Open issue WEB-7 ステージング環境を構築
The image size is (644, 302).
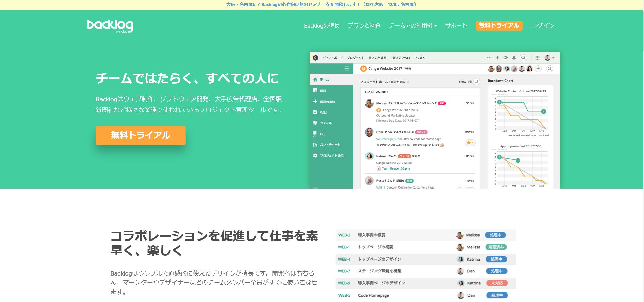pos(426,271)
